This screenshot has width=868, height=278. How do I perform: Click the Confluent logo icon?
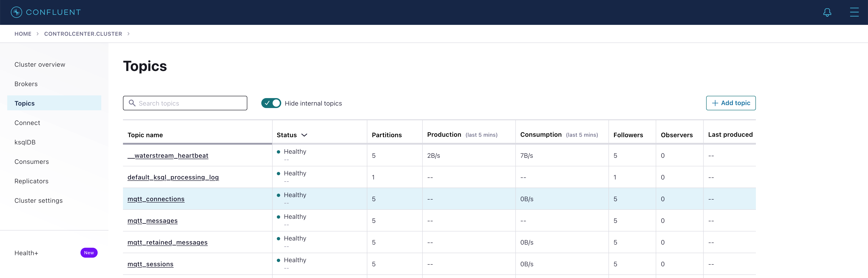click(x=16, y=12)
